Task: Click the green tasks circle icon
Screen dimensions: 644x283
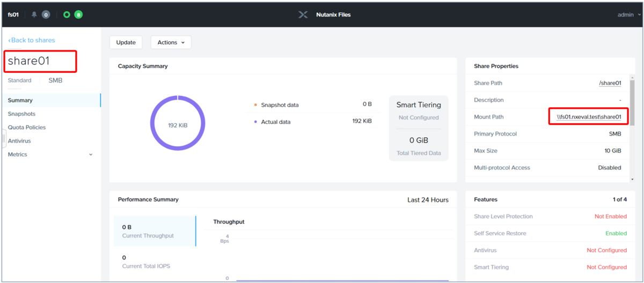Action: (67, 14)
